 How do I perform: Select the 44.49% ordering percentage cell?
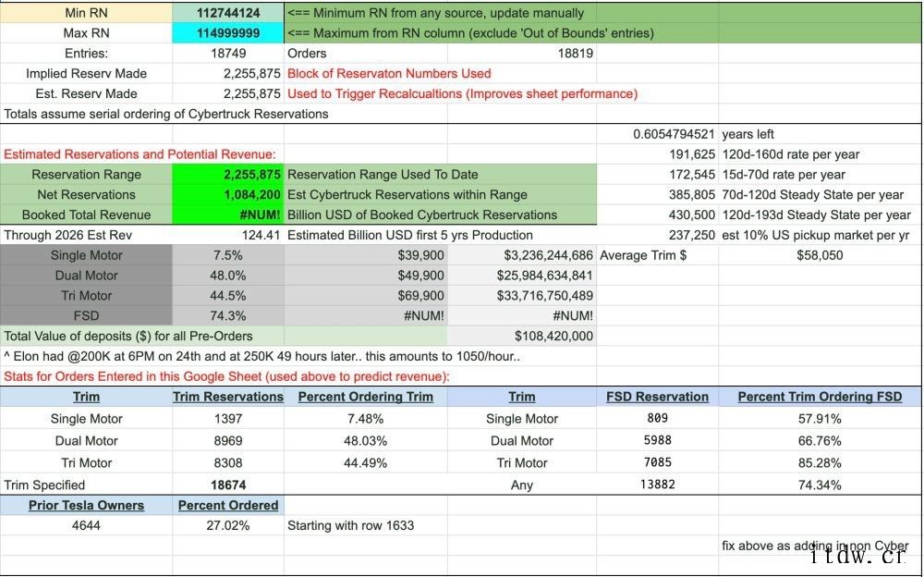365,463
